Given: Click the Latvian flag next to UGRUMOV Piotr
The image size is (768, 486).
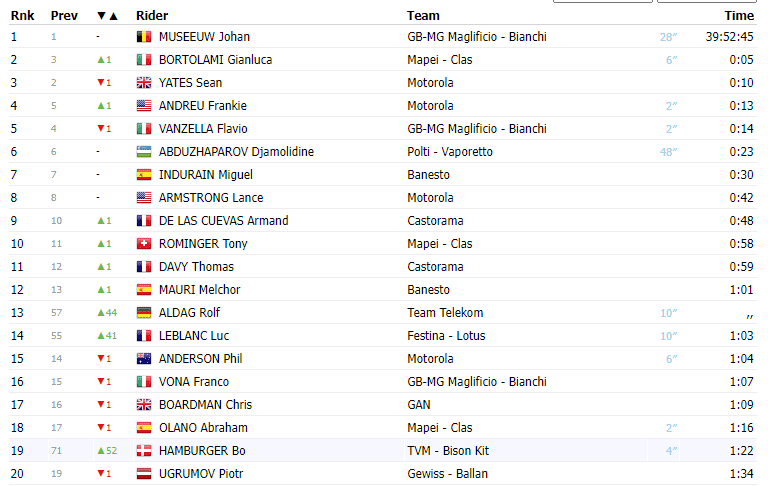Looking at the screenshot, I should click(x=144, y=474).
